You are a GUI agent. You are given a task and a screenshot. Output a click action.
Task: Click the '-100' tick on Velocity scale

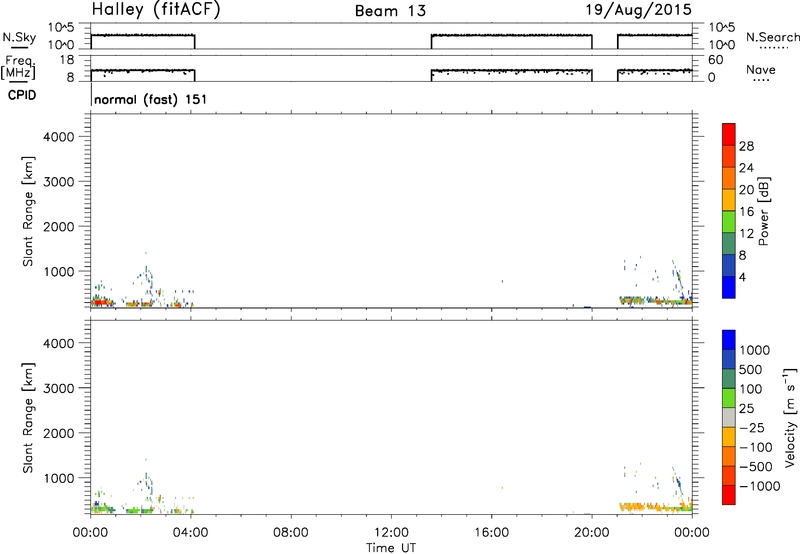[x=756, y=447]
